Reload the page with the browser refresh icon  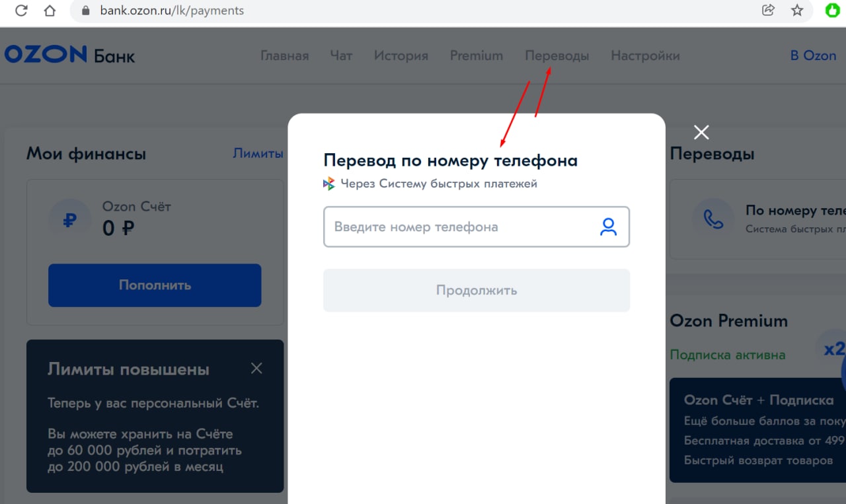[21, 10]
